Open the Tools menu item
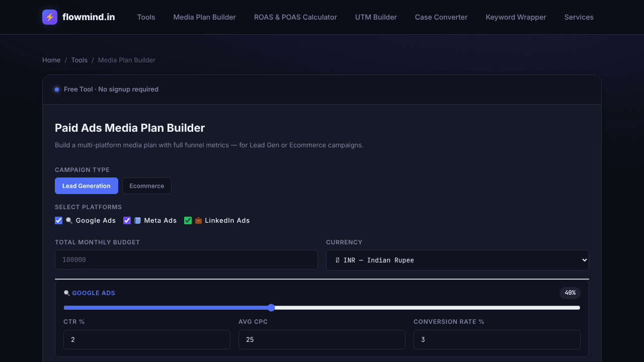The height and width of the screenshot is (362, 644). click(146, 17)
